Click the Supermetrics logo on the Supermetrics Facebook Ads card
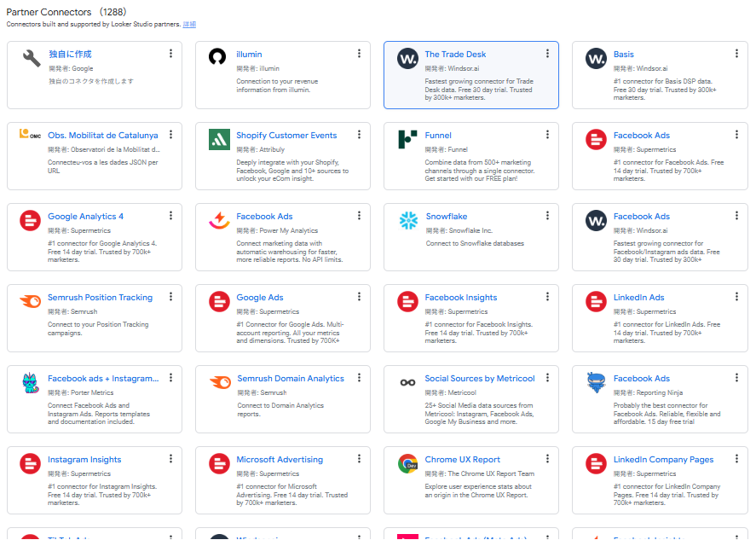The height and width of the screenshot is (540, 756). pyautogui.click(x=596, y=139)
